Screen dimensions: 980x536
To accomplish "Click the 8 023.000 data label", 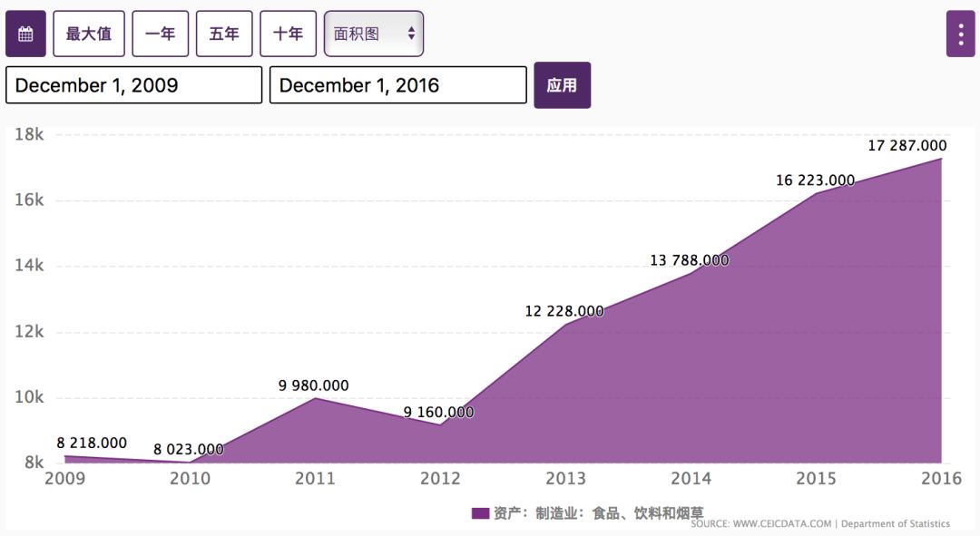I will pos(188,449).
